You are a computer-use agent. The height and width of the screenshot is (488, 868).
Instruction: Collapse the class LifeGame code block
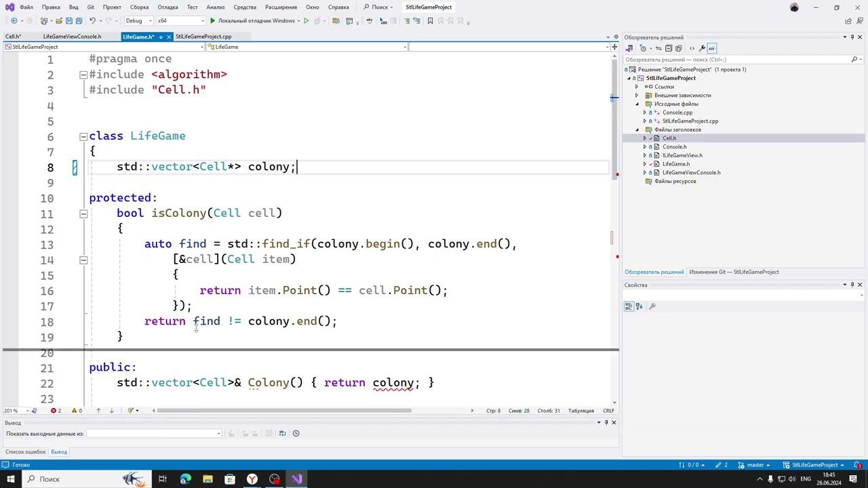point(83,136)
